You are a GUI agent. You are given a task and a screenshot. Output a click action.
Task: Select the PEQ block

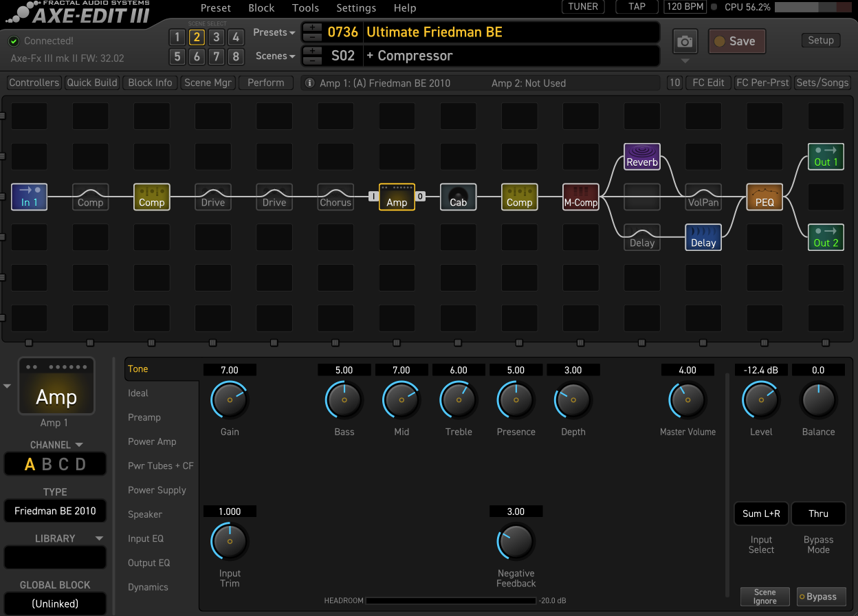click(764, 197)
